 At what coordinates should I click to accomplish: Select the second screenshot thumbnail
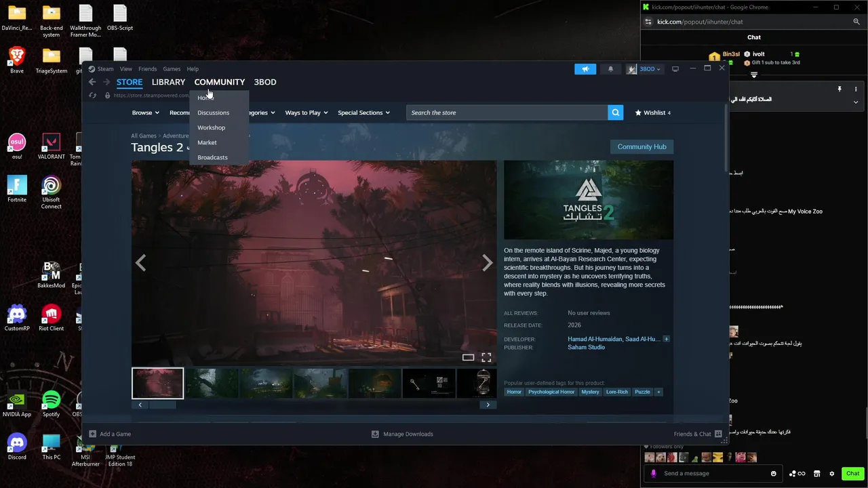(212, 383)
